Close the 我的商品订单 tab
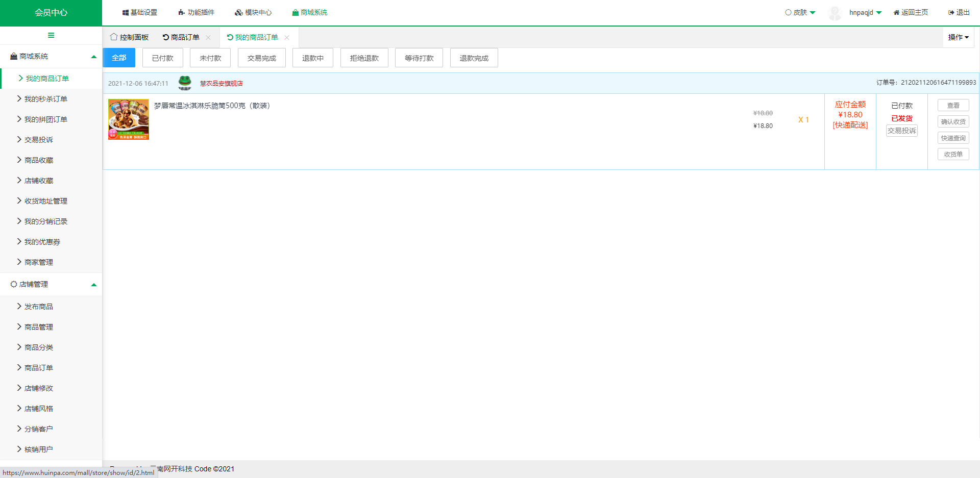 287,38
